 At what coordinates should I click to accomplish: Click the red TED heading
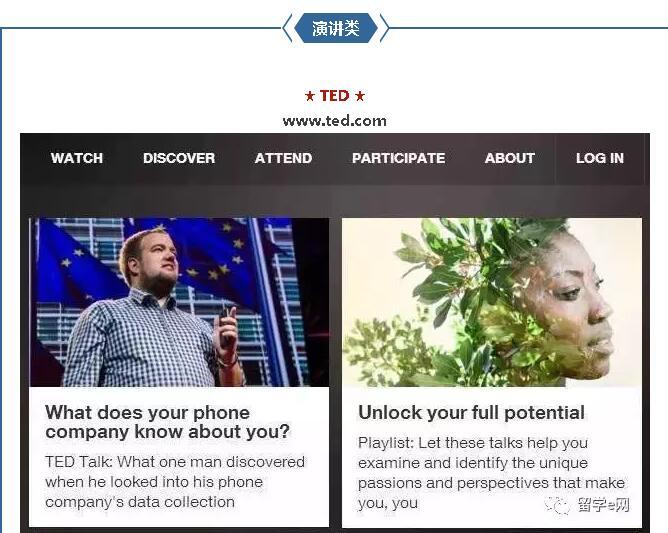[x=334, y=95]
